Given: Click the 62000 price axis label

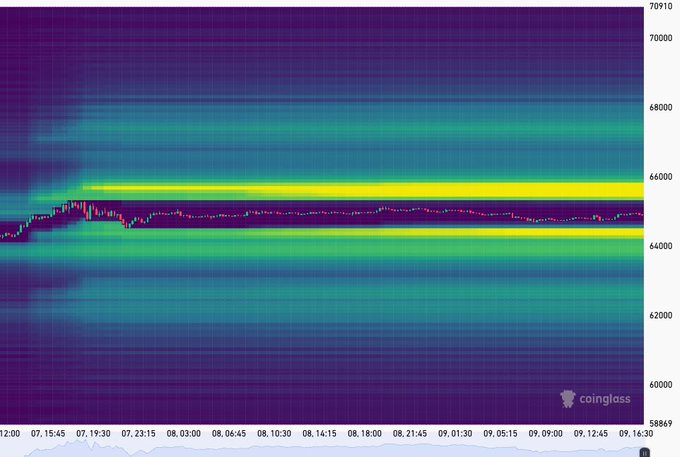Looking at the screenshot, I should pos(660,315).
